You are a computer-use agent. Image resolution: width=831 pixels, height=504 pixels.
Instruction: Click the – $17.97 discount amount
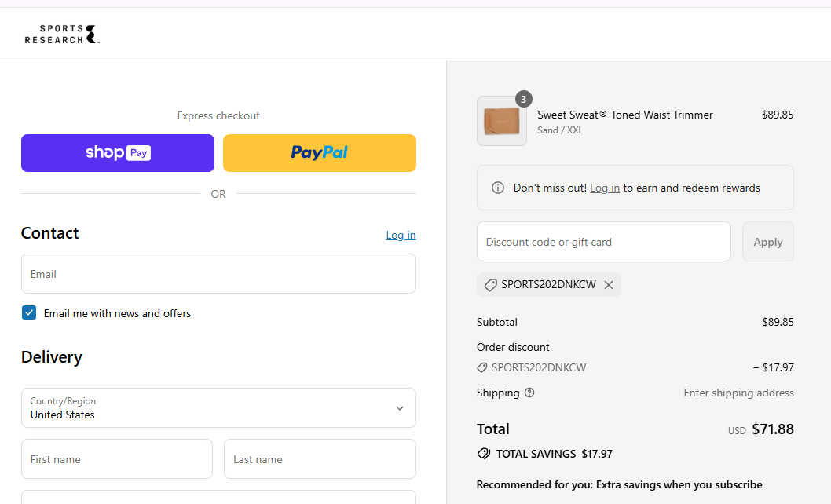(x=773, y=367)
